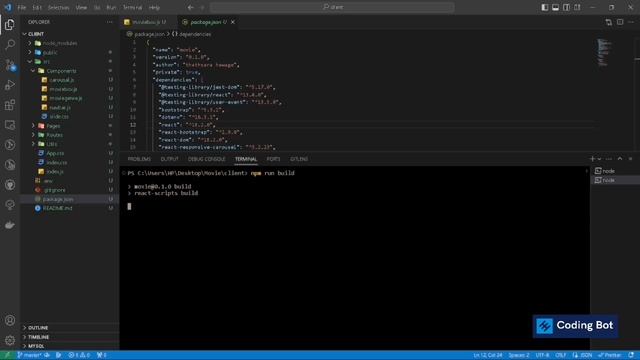Open the Help menu
Image resolution: width=640 pixels, height=360 pixels.
point(154,7)
